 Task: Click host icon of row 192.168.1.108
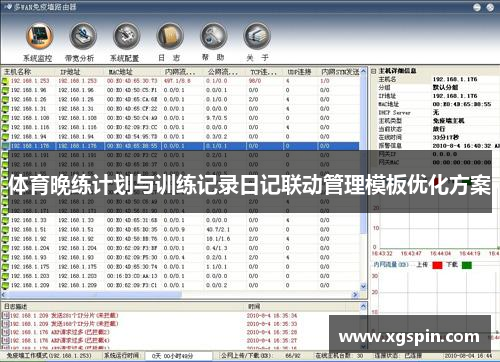(x=5, y=118)
